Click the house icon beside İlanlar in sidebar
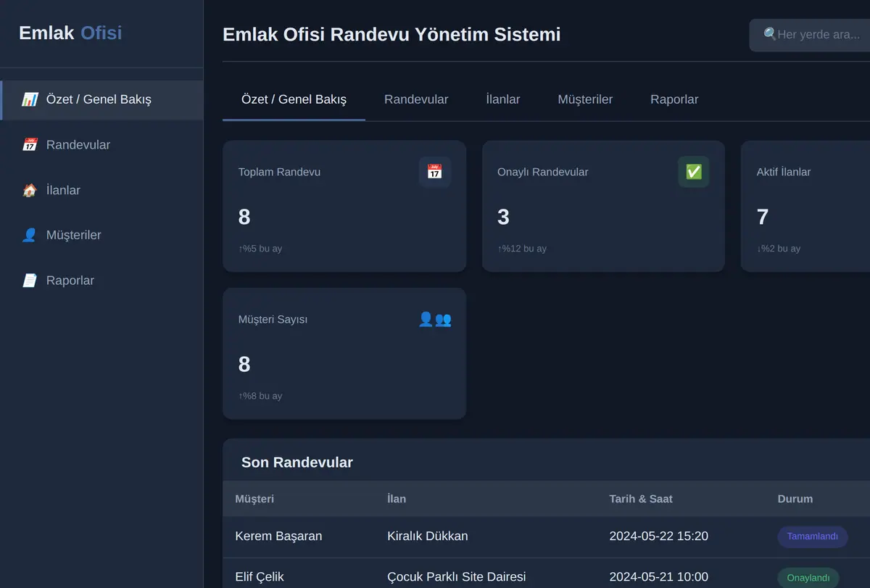The image size is (870, 588). pos(30,190)
